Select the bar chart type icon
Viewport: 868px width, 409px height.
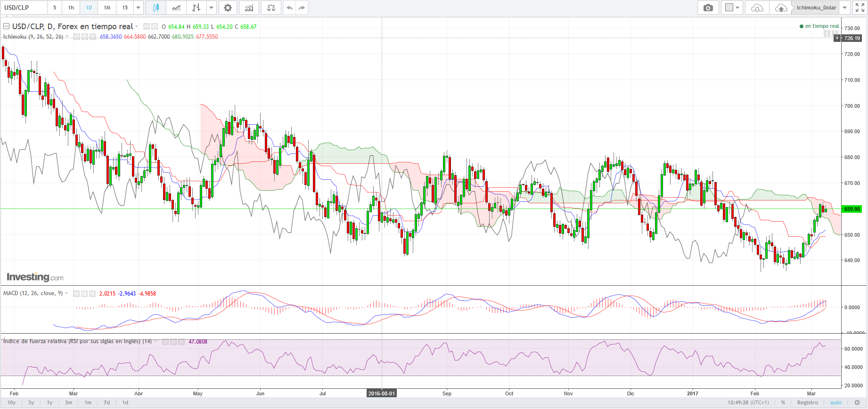pos(197,8)
